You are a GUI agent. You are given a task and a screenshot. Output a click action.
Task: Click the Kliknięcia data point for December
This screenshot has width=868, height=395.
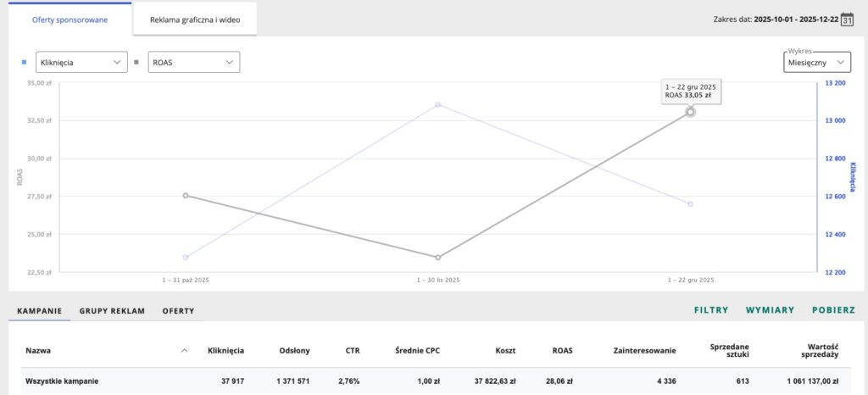691,204
